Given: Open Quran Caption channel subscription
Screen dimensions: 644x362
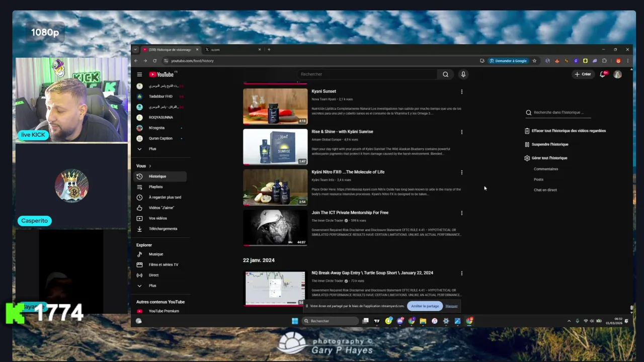Looking at the screenshot, I should pyautogui.click(x=160, y=138).
